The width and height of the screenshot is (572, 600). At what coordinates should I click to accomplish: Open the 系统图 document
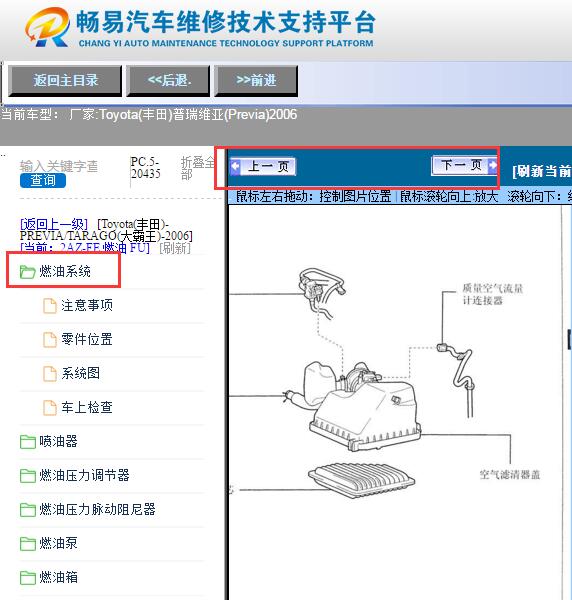coord(80,373)
